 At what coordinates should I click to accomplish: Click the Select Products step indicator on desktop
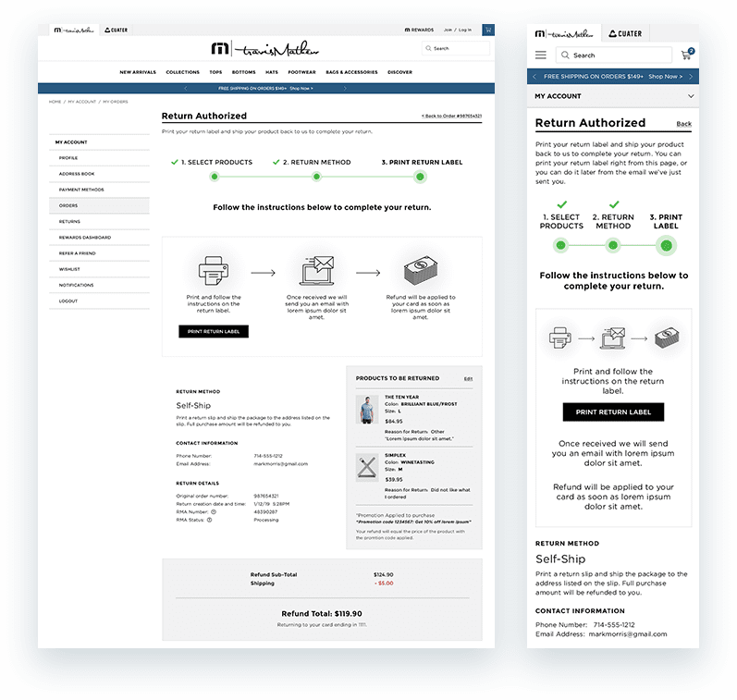[215, 176]
